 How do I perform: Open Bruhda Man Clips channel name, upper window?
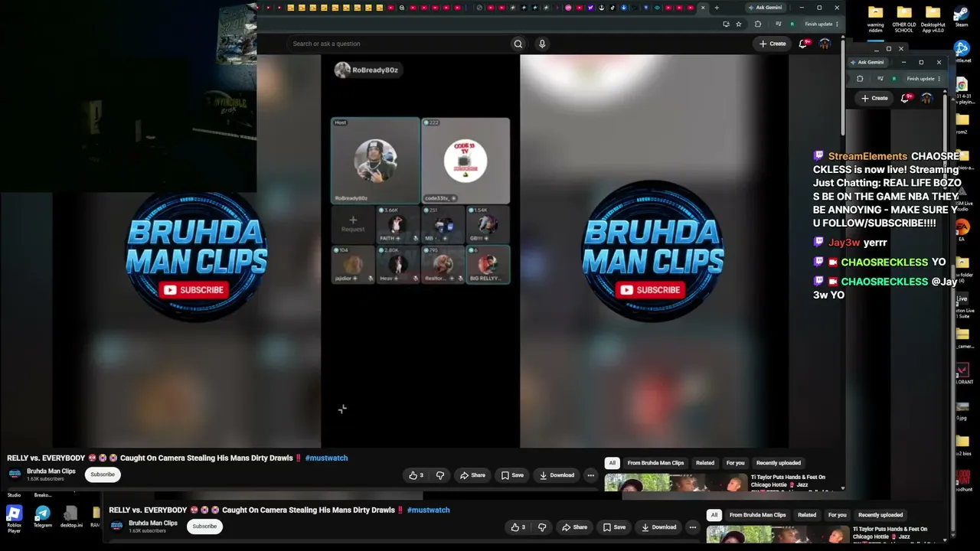51,471
